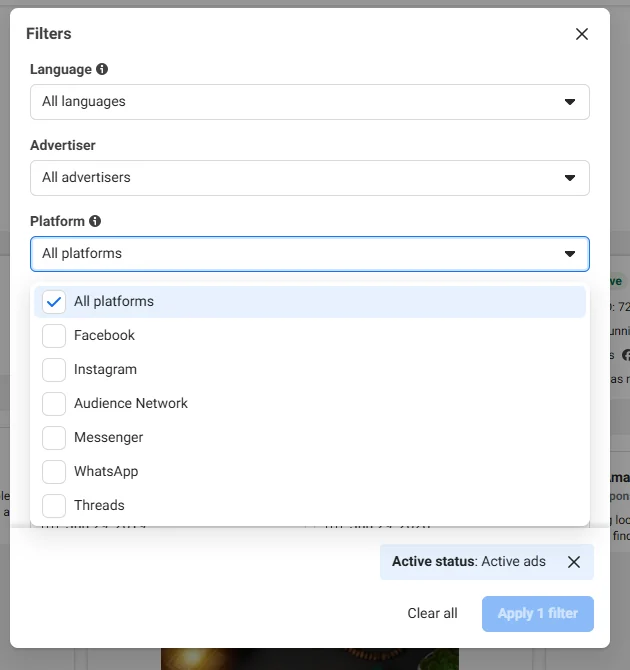Click the Platform info icon
Viewport: 630px width, 670px height.
(x=95, y=221)
